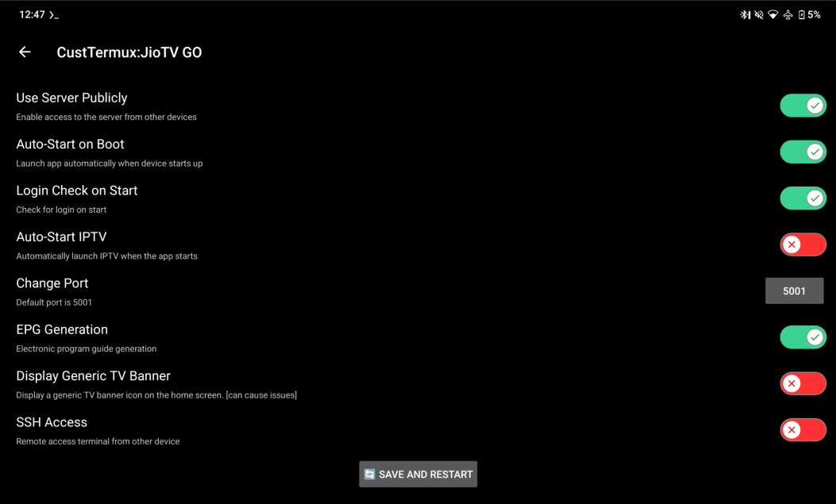Viewport: 836px width, 504px height.
Task: Turn off the Auto-Start on Boot switch
Action: click(x=803, y=152)
